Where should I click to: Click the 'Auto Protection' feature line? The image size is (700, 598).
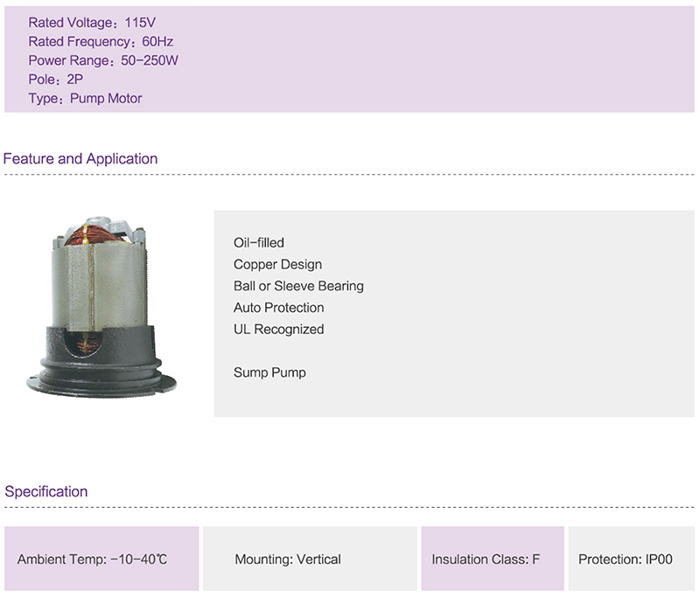[278, 308]
